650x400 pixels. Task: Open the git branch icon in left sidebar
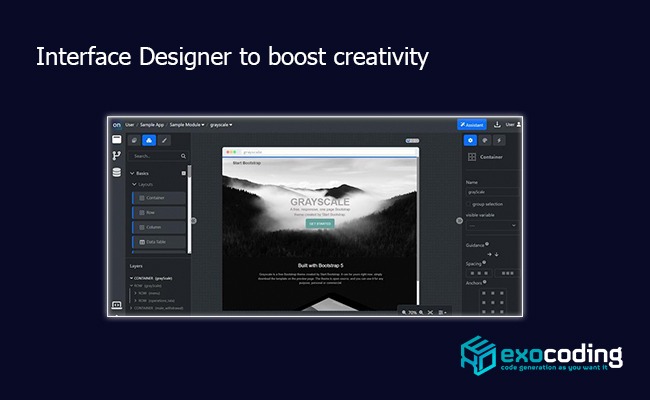[x=117, y=155]
